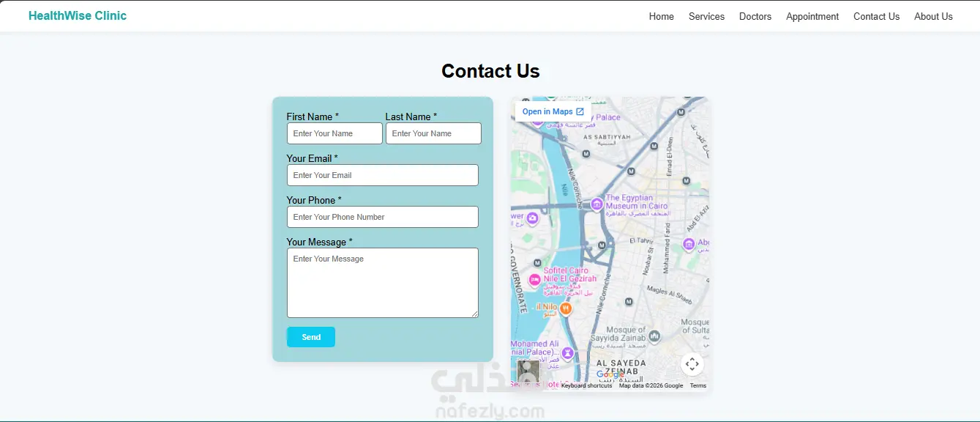The width and height of the screenshot is (980, 422).
Task: Submit the form with Send
Action: (311, 337)
